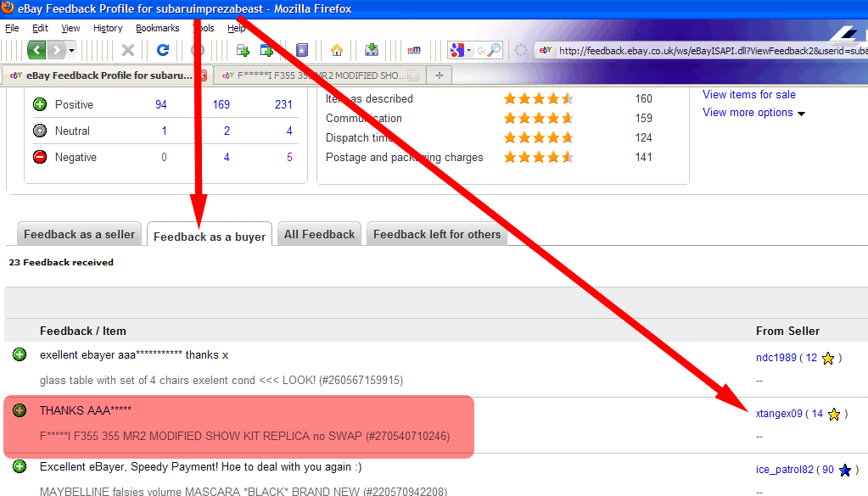This screenshot has height=496, width=868.
Task: Click the Stop loading X icon
Action: tap(128, 50)
